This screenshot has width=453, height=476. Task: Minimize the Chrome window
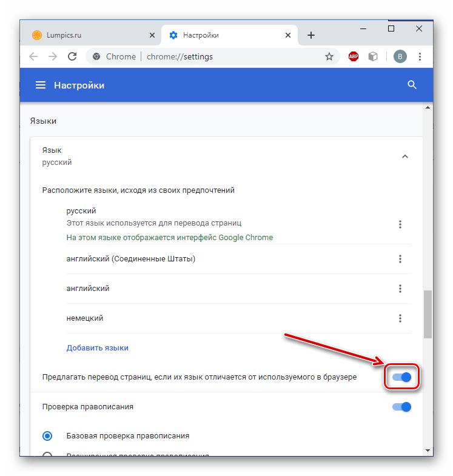(363, 29)
